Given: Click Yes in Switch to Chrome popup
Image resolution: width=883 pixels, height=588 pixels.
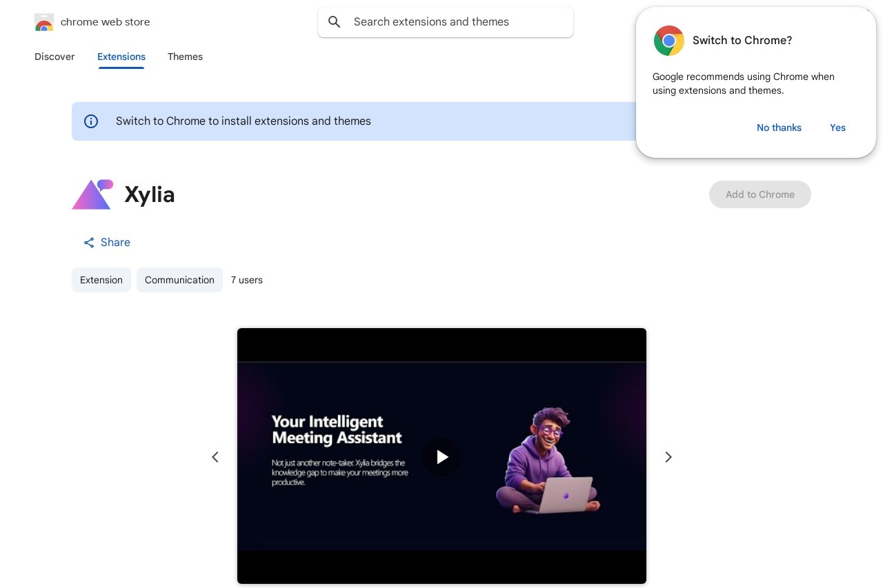Looking at the screenshot, I should tap(837, 128).
